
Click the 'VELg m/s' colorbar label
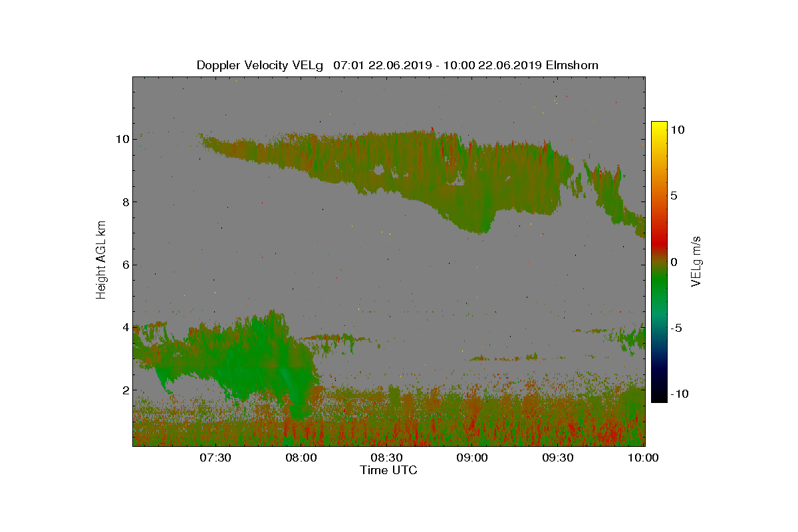(x=697, y=261)
